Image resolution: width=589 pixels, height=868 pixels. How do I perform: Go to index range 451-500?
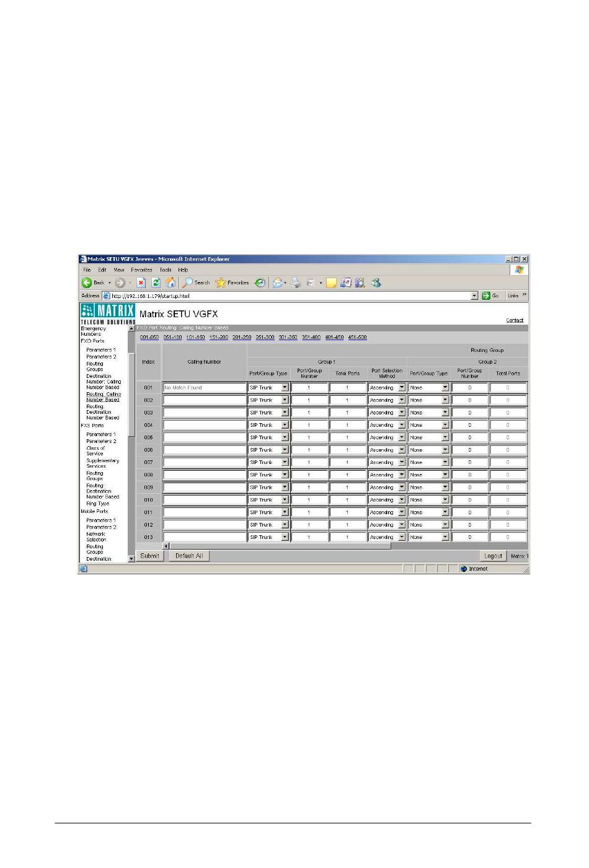click(x=357, y=338)
